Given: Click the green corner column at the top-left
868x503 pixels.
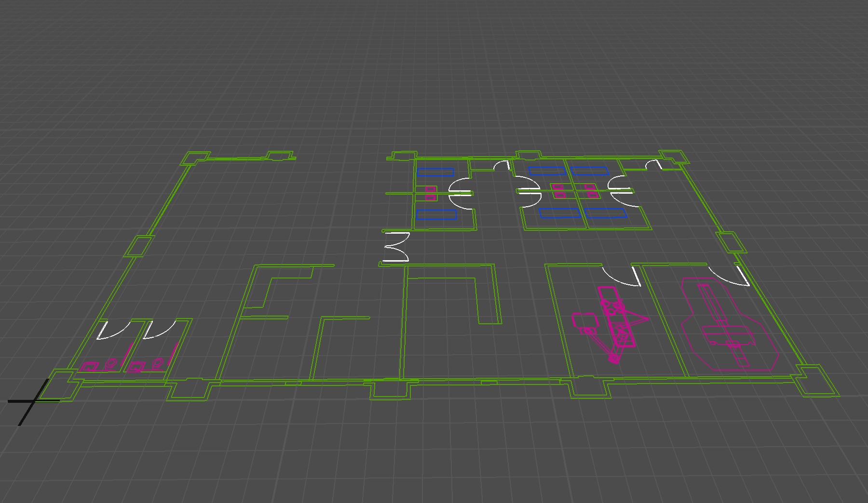Looking at the screenshot, I should click(x=195, y=158).
